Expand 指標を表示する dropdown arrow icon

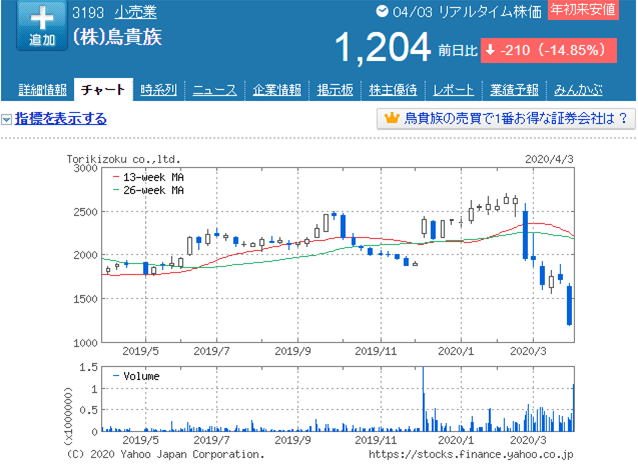(x=6, y=120)
